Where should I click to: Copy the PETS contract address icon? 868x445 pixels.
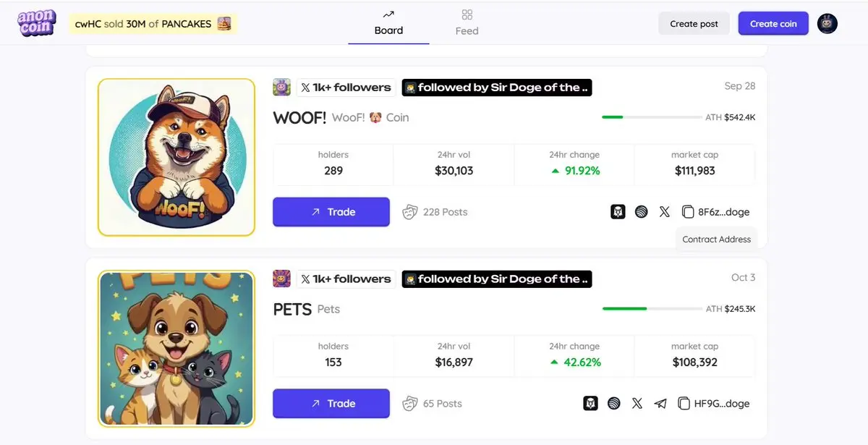coord(684,404)
